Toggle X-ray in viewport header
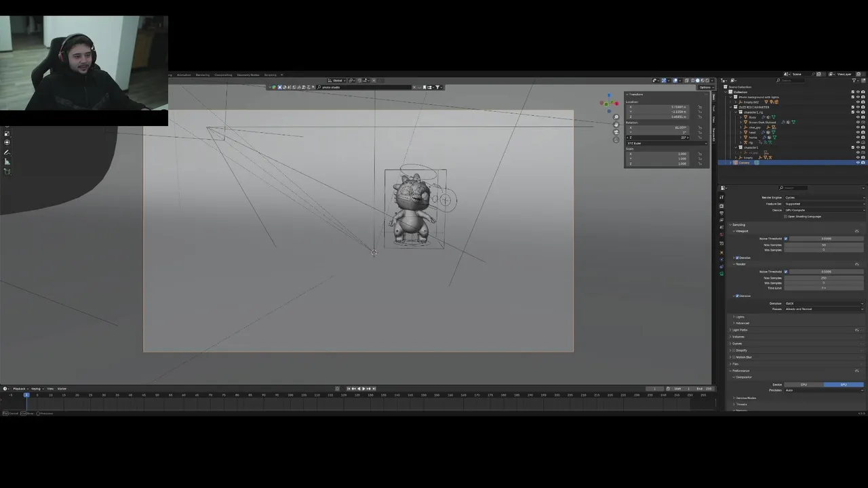 (x=686, y=81)
